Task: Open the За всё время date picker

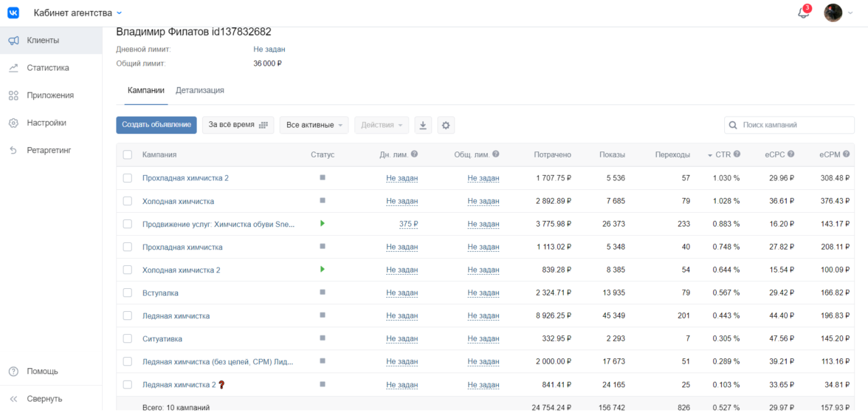Action: point(238,125)
